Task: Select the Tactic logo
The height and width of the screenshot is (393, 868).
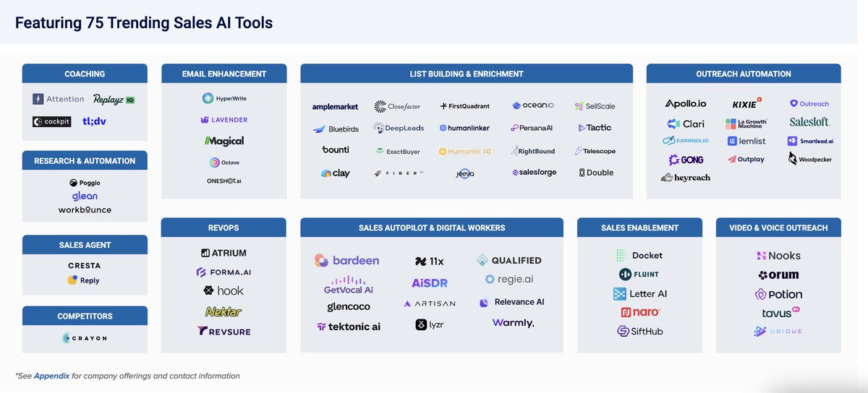Action: click(595, 128)
